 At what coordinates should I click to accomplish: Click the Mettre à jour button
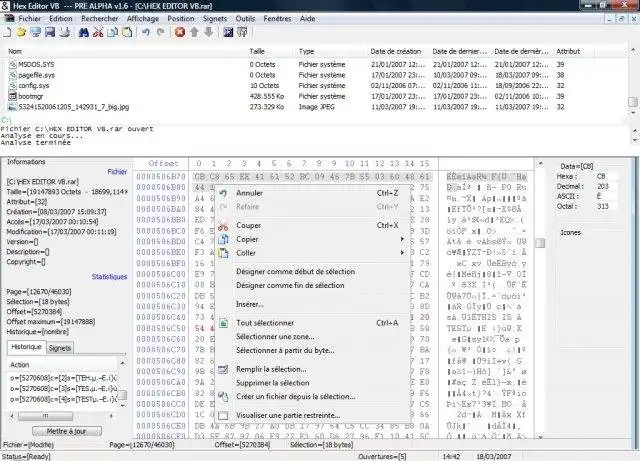click(x=67, y=431)
